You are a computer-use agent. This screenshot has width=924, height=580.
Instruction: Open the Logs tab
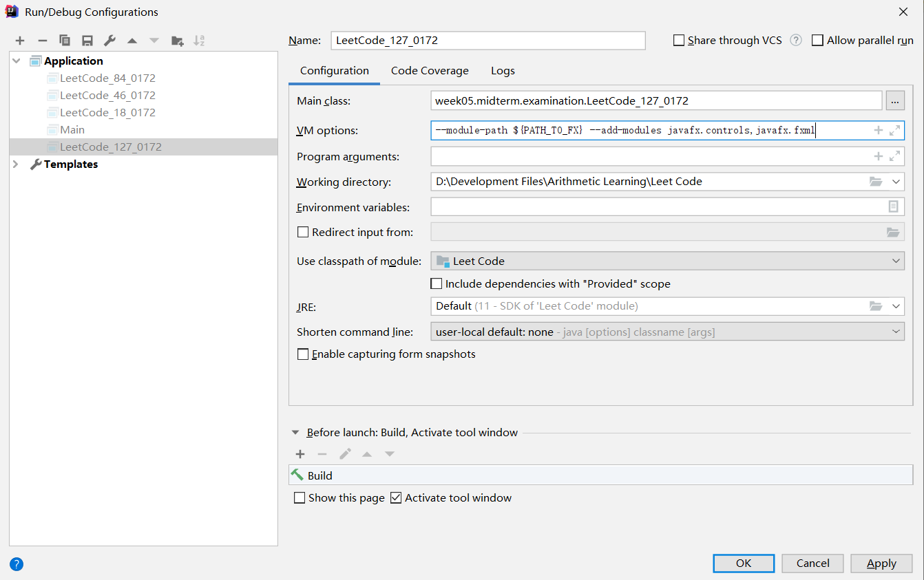502,70
